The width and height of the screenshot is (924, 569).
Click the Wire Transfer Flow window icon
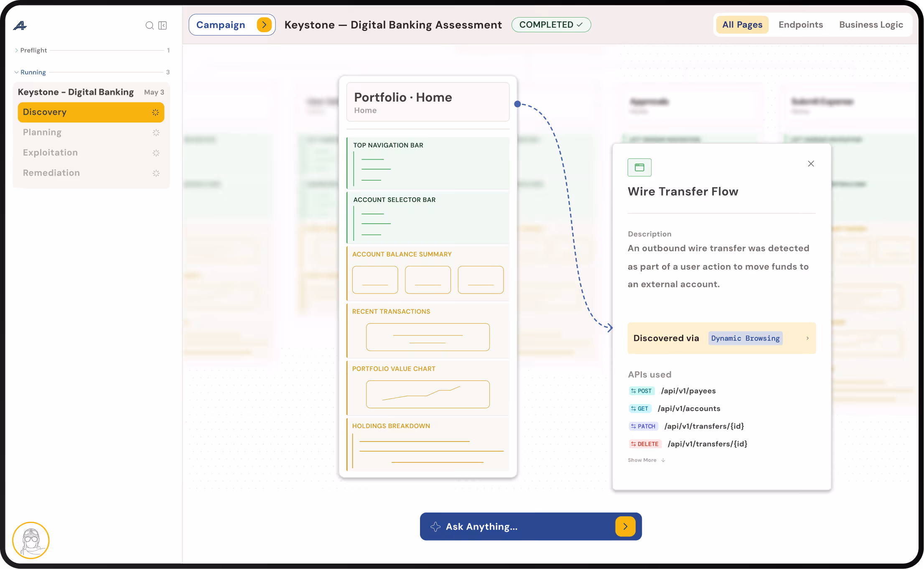[x=639, y=167]
